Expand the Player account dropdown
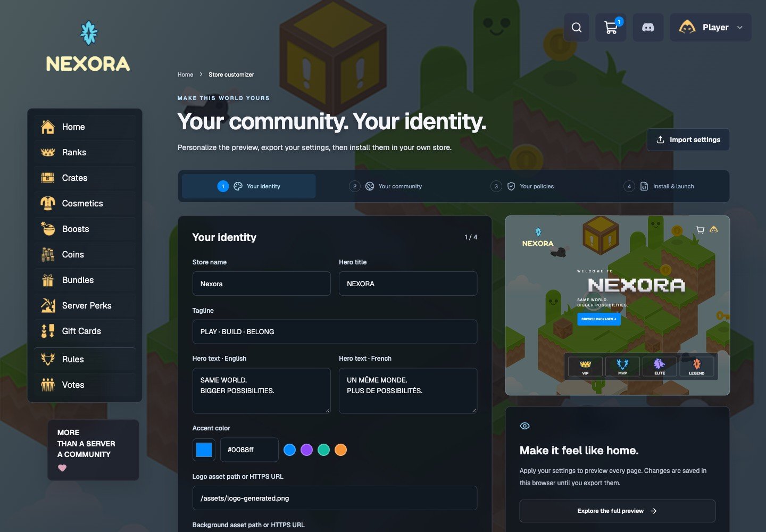 click(711, 28)
